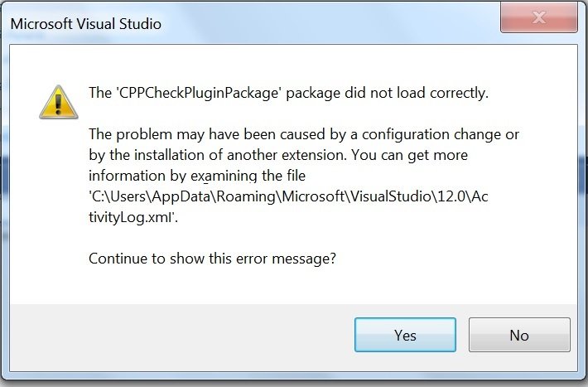Click the 'Continue to show this error message?' question
Screen dimensions: 588x387
212,259
